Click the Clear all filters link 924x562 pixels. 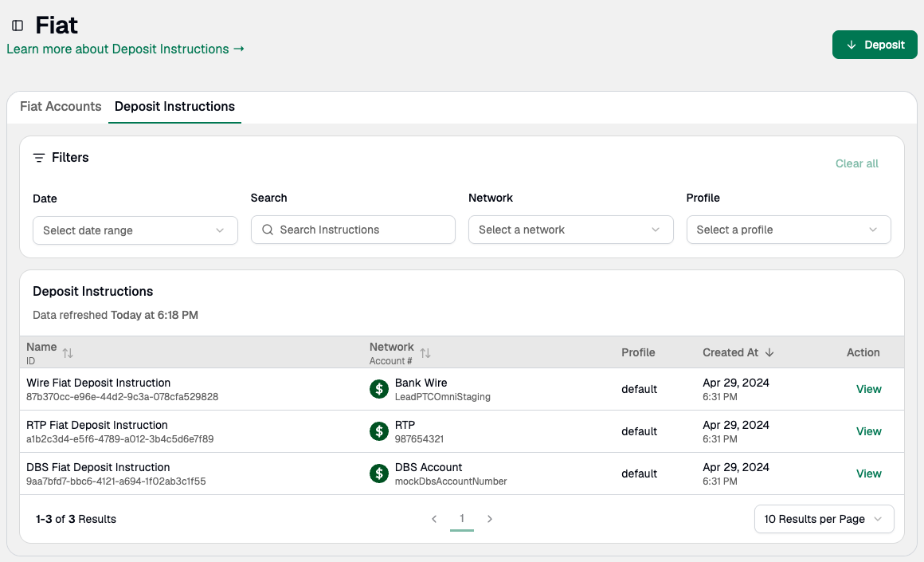tap(857, 163)
